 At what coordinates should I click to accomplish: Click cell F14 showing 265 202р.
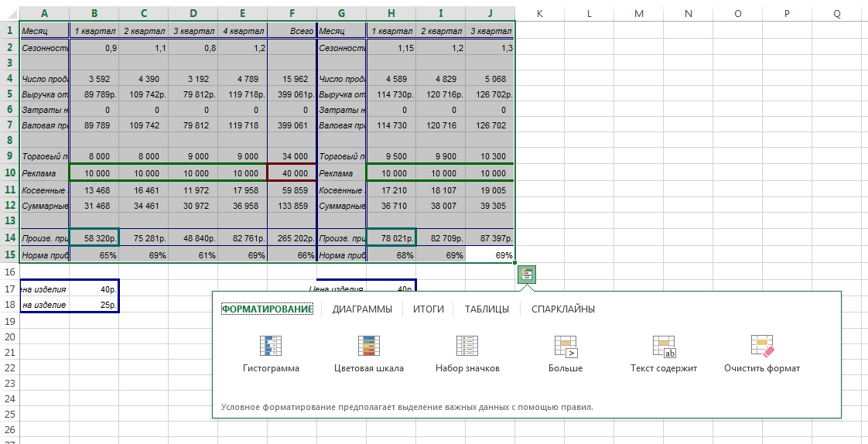292,237
